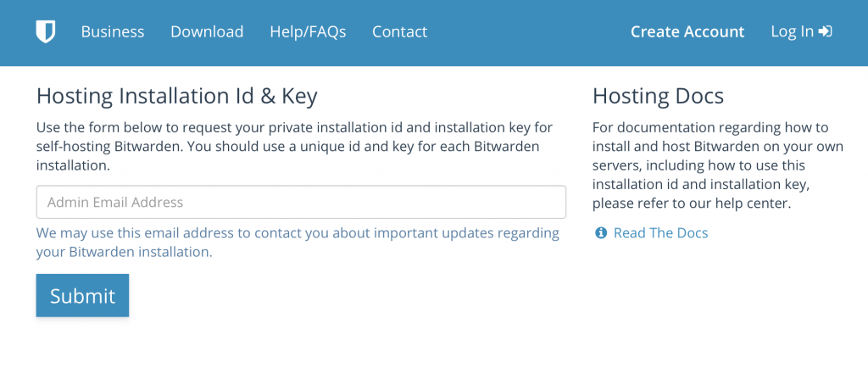Click the Hosting Docs description paragraph
The width and height of the screenshot is (868, 391).
pos(718,165)
